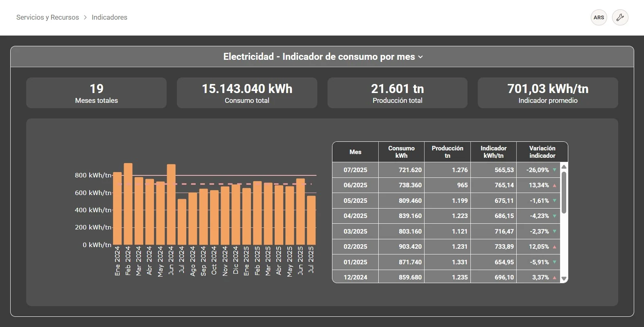The height and width of the screenshot is (327, 644).
Task: Click the ARS currency button
Action: pyautogui.click(x=599, y=18)
